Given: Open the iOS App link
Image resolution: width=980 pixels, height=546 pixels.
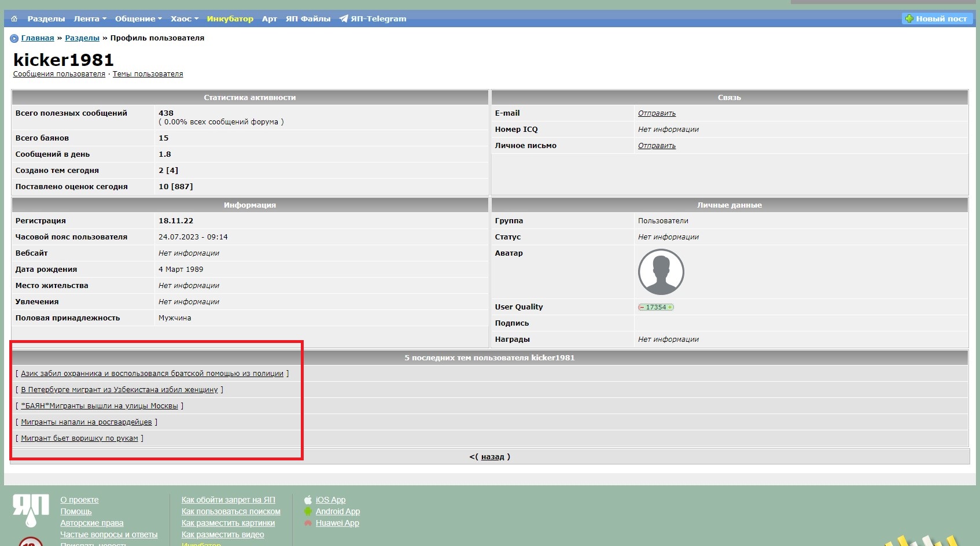Looking at the screenshot, I should pos(330,500).
